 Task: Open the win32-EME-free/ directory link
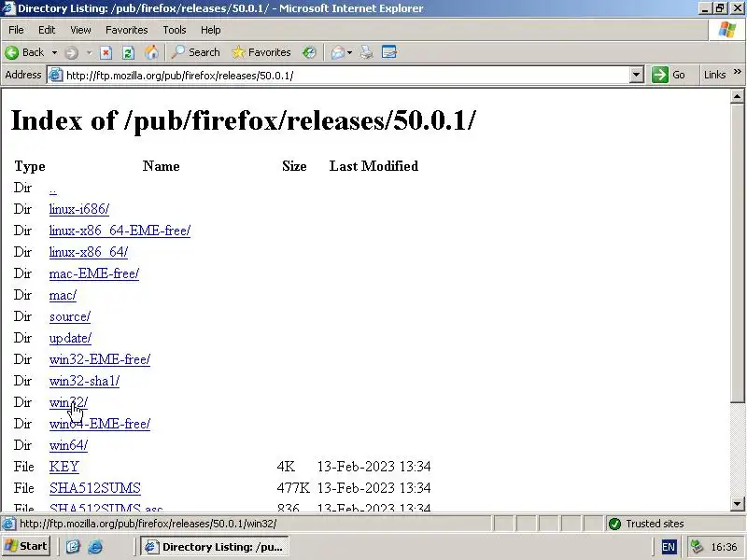pyautogui.click(x=100, y=359)
